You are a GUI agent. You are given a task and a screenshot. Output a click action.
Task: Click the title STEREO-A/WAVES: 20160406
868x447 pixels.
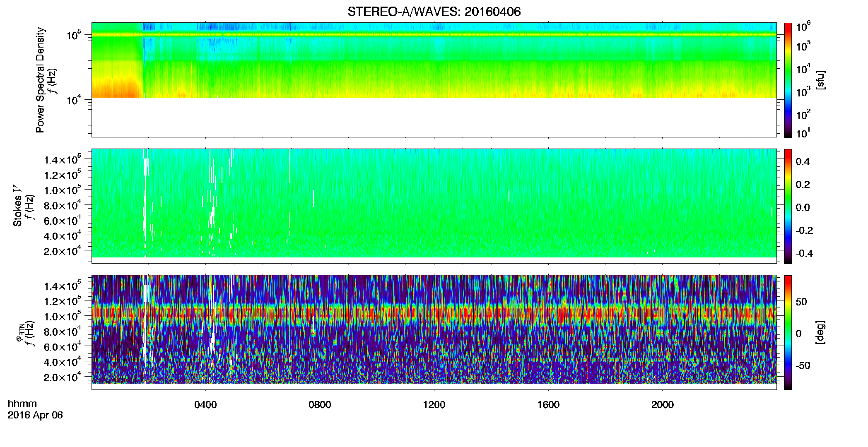434,12
